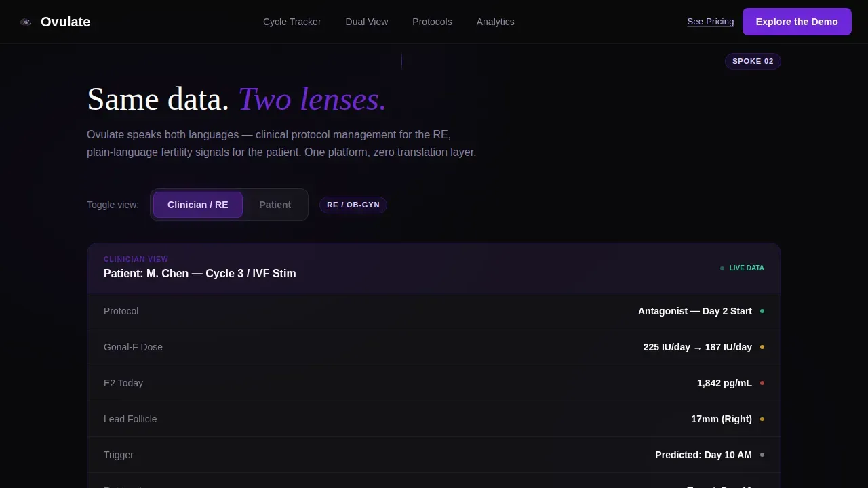Viewport: 868px width, 488px height.
Task: Click the yellow Gonal-F Dose status dot
Action: click(762, 347)
